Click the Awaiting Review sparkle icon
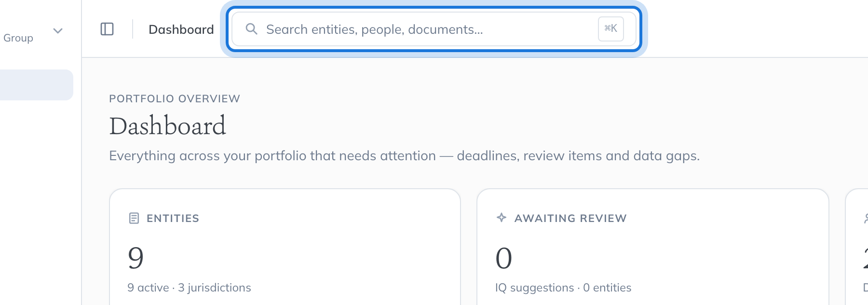Viewport: 868px width, 305px height. 502,218
